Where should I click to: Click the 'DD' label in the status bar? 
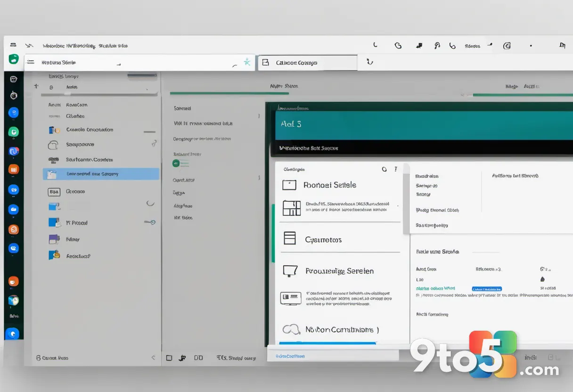point(198,358)
